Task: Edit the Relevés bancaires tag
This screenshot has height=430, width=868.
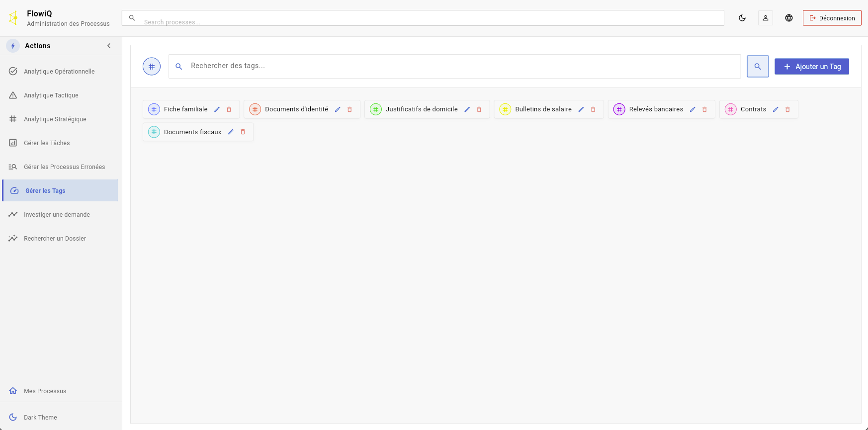Action: point(693,109)
